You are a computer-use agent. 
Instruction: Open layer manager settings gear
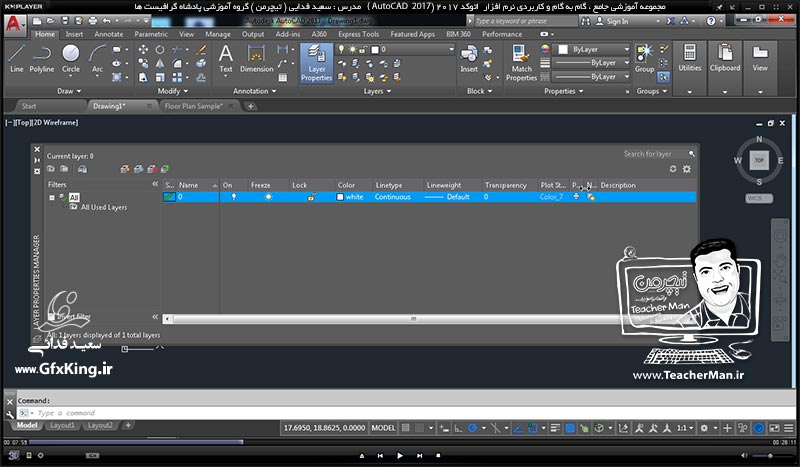click(687, 169)
